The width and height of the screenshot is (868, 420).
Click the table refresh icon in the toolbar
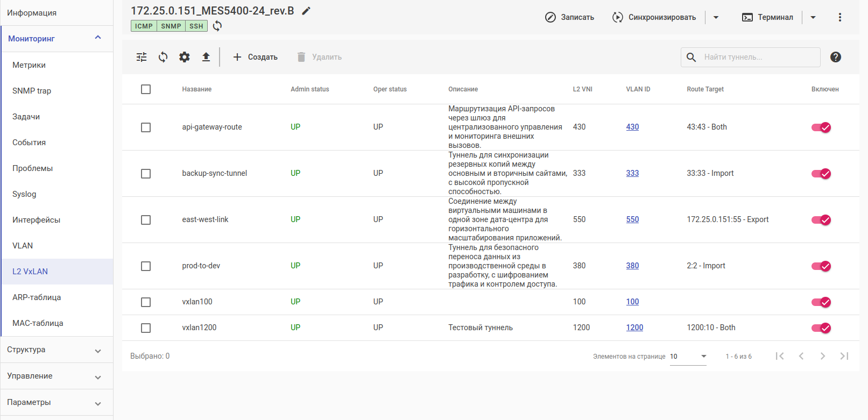click(x=163, y=57)
